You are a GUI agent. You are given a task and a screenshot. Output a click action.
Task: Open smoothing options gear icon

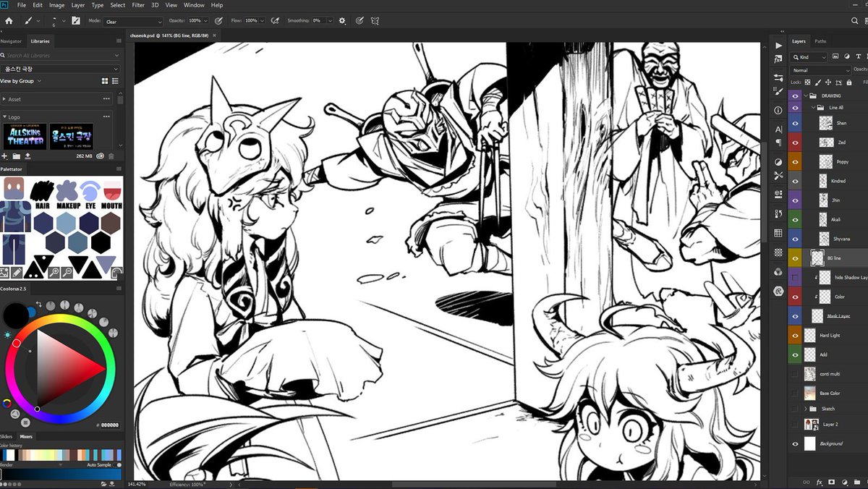(342, 21)
